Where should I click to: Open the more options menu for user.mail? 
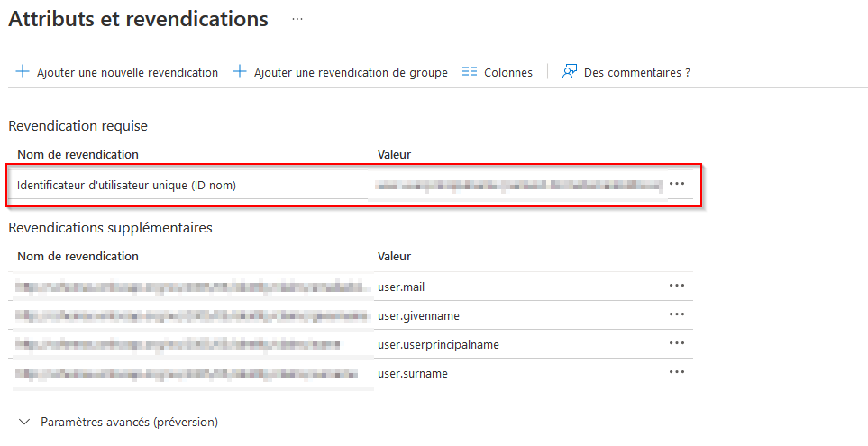point(677,286)
